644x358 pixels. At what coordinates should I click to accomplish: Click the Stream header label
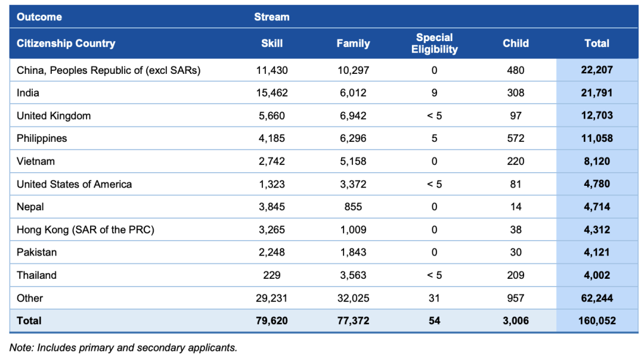tap(271, 17)
